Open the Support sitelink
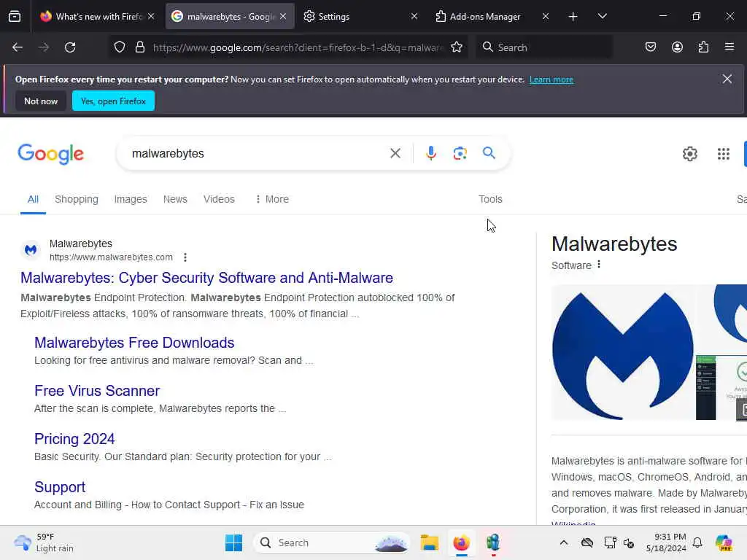Screen dimensions: 747x560 (60, 486)
